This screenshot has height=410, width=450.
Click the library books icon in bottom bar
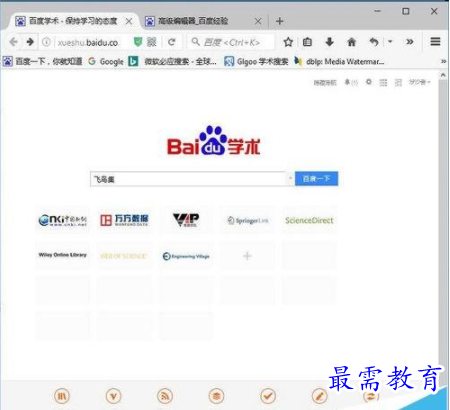pyautogui.click(x=62, y=396)
